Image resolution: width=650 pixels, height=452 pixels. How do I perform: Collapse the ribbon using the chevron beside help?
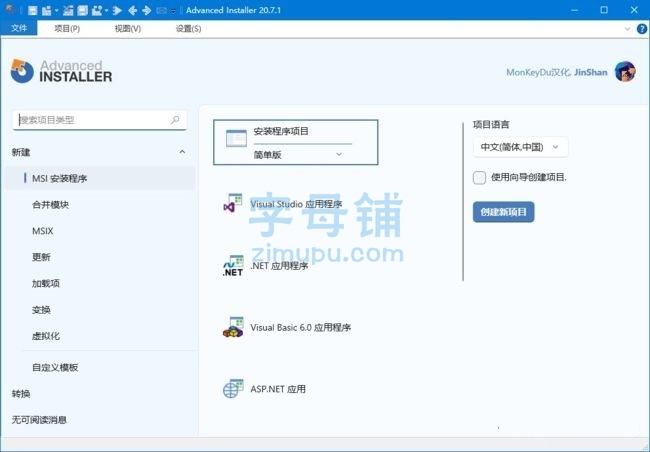pyautogui.click(x=628, y=29)
